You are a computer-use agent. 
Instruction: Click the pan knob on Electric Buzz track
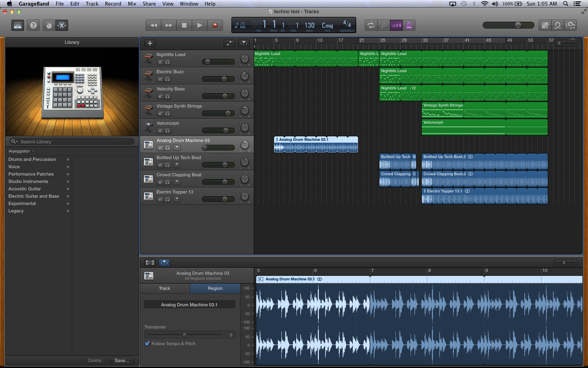tap(245, 76)
